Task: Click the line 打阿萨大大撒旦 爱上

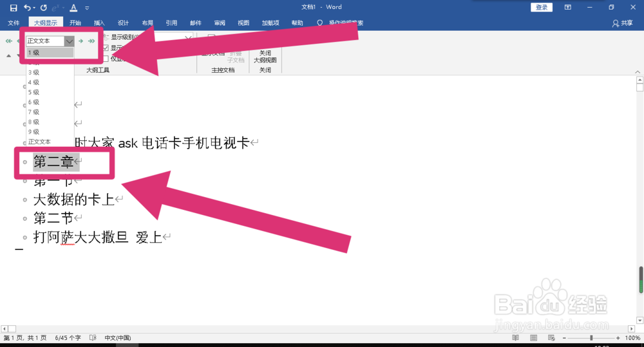Action: (97, 237)
